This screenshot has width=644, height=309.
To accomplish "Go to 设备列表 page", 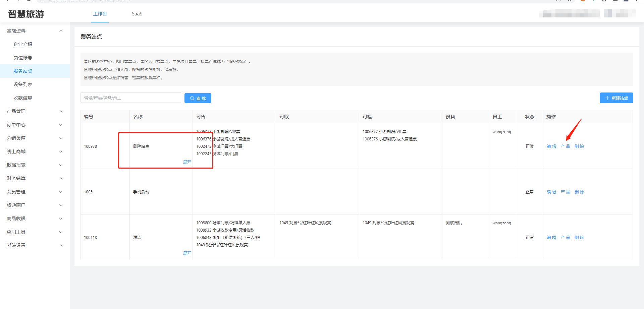I will tap(23, 84).
